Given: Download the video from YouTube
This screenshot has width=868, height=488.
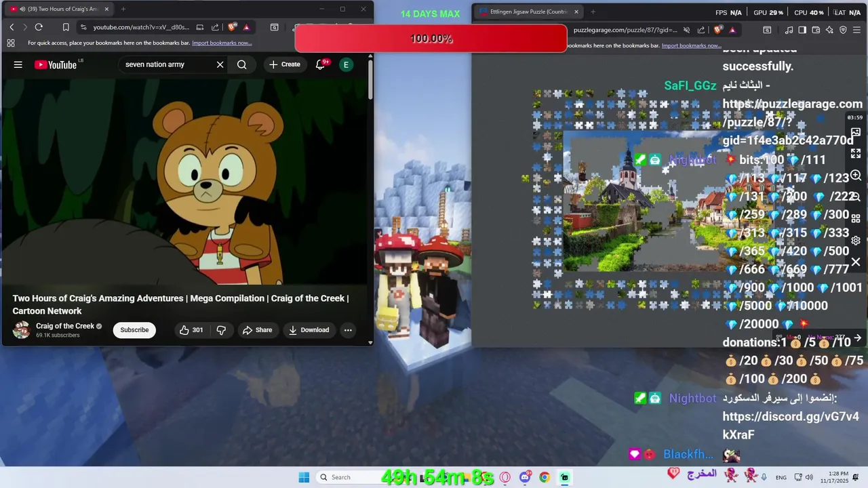Looking at the screenshot, I should [x=309, y=330].
